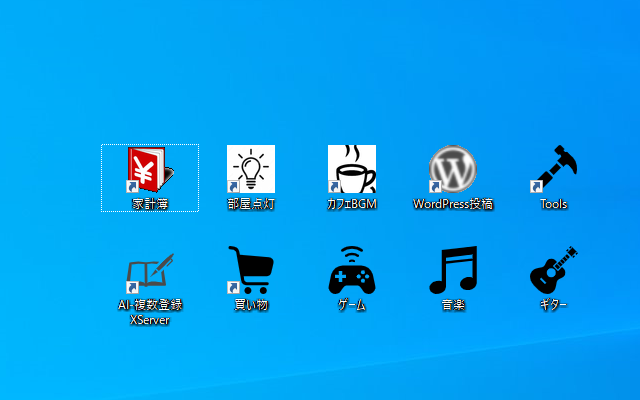Select the 買い物 shopping cart icon
This screenshot has width=640, height=400.
click(251, 270)
